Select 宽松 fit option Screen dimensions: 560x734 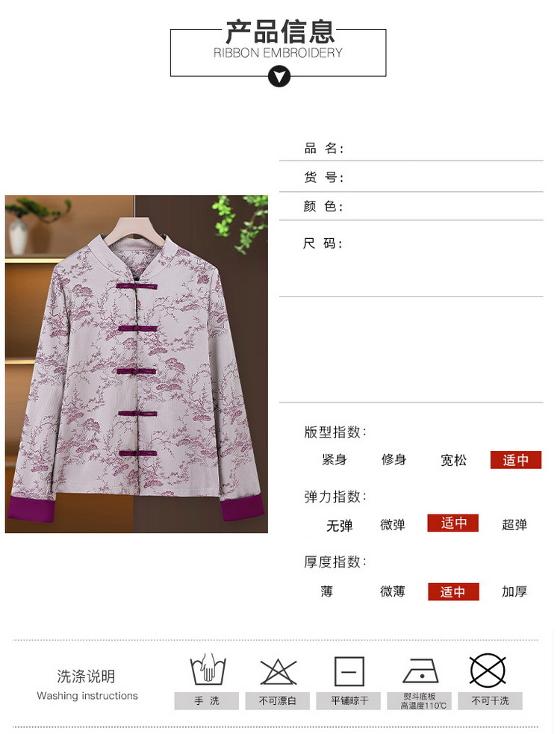click(453, 460)
